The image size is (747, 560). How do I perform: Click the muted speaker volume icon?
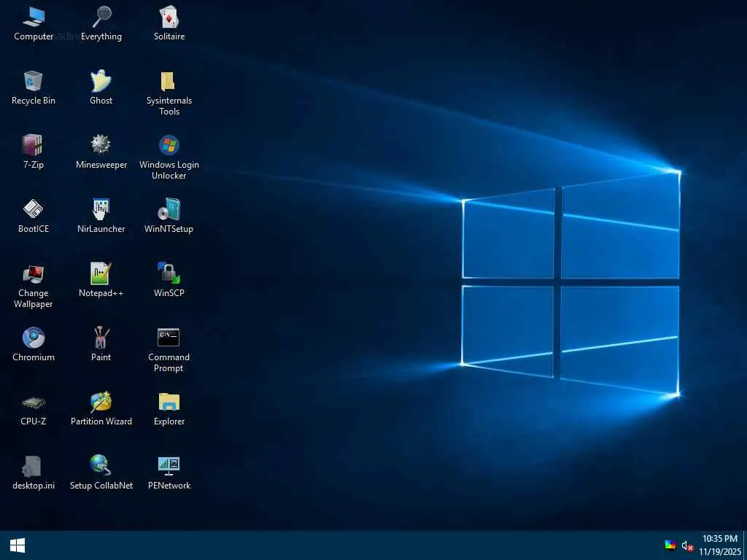click(686, 545)
